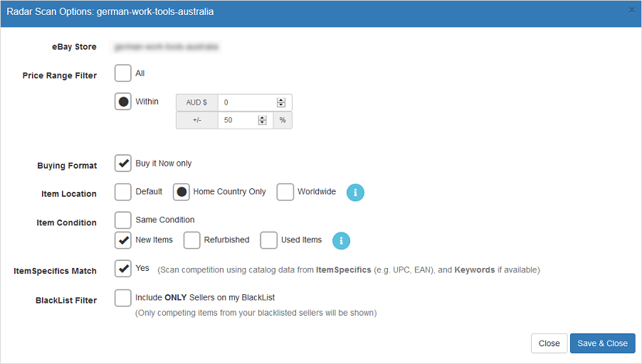Screen dimensions: 642x364
Task: Uncheck the New Items checkbox
Action: 123,240
